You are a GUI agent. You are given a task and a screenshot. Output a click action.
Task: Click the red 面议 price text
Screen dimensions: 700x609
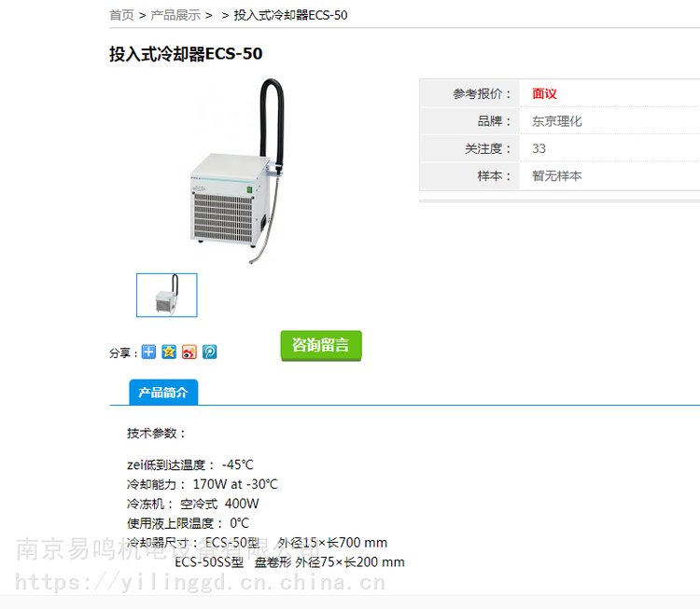[544, 93]
